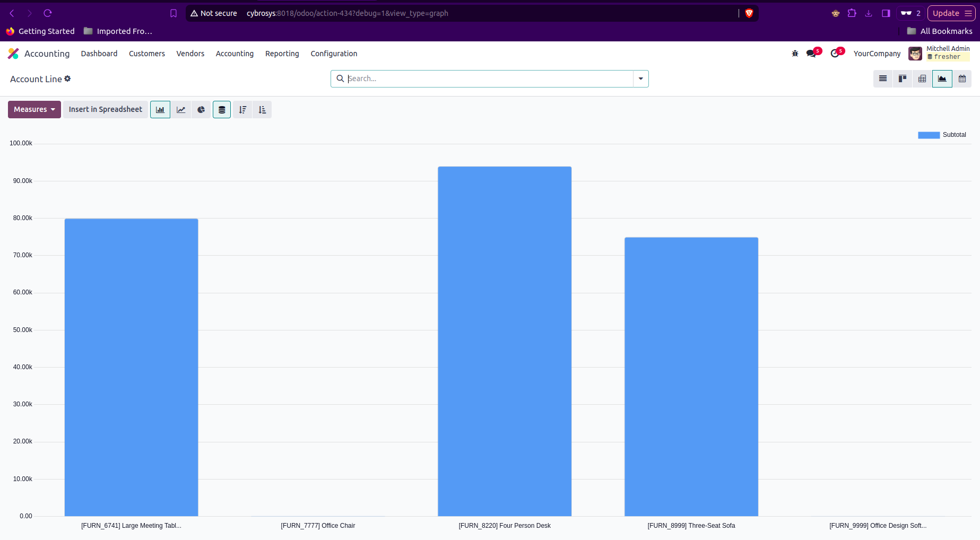Open Account Line gear settings menu
Viewport: 980px width, 540px height.
[x=67, y=79]
